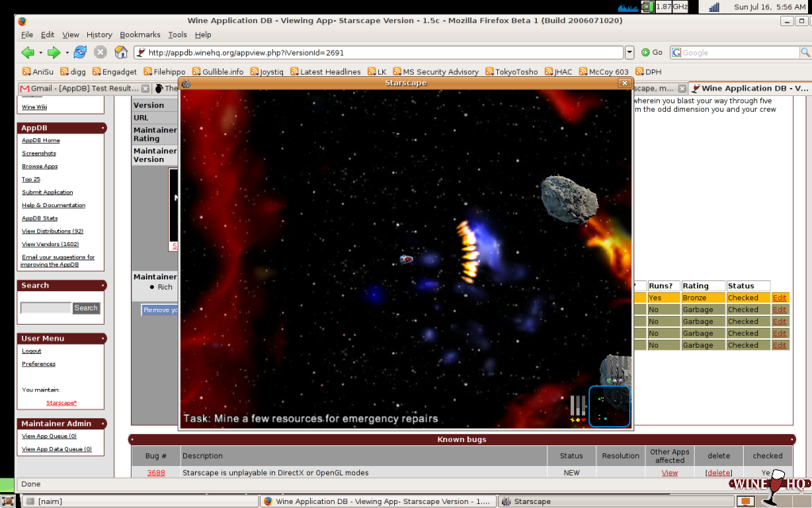
Task: Close the Gmail tab with its X
Action: coord(146,89)
